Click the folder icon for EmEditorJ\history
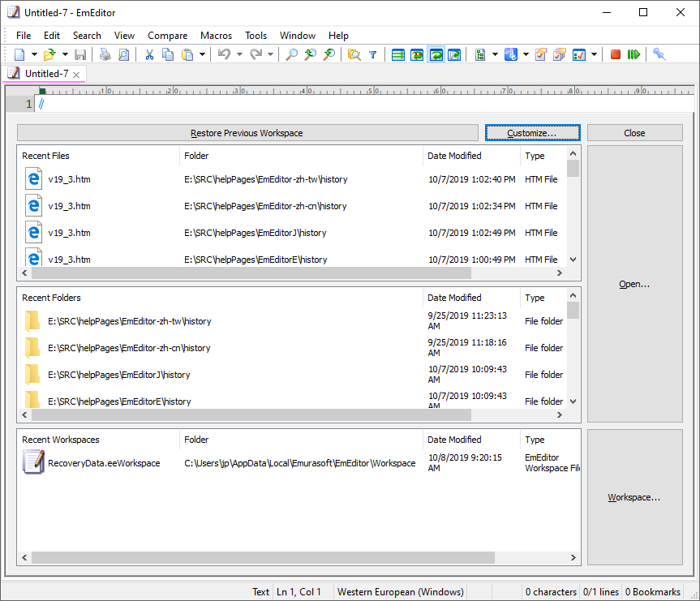 [32, 375]
